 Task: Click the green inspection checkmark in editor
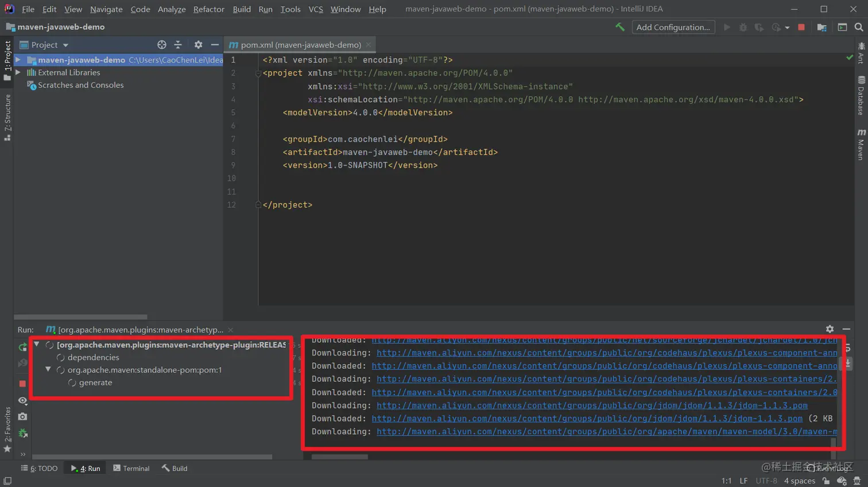pos(850,58)
